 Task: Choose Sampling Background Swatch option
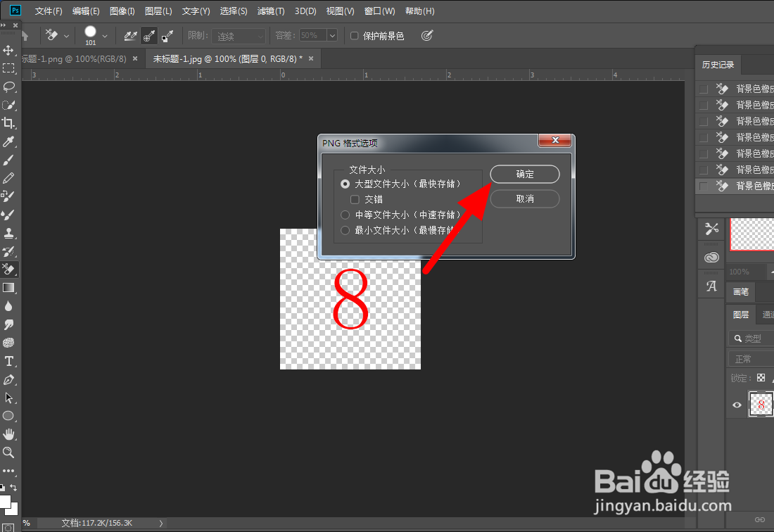tap(167, 35)
